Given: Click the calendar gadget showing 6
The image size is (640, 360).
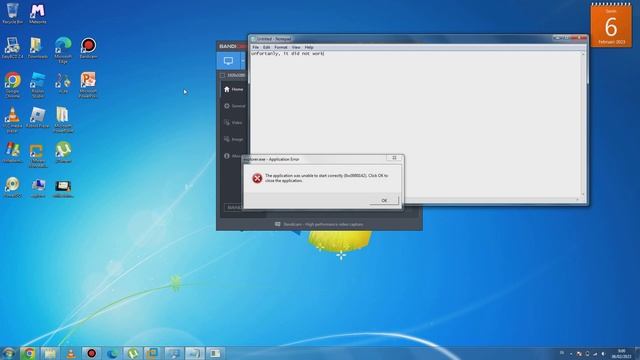Looking at the screenshot, I should [611, 26].
